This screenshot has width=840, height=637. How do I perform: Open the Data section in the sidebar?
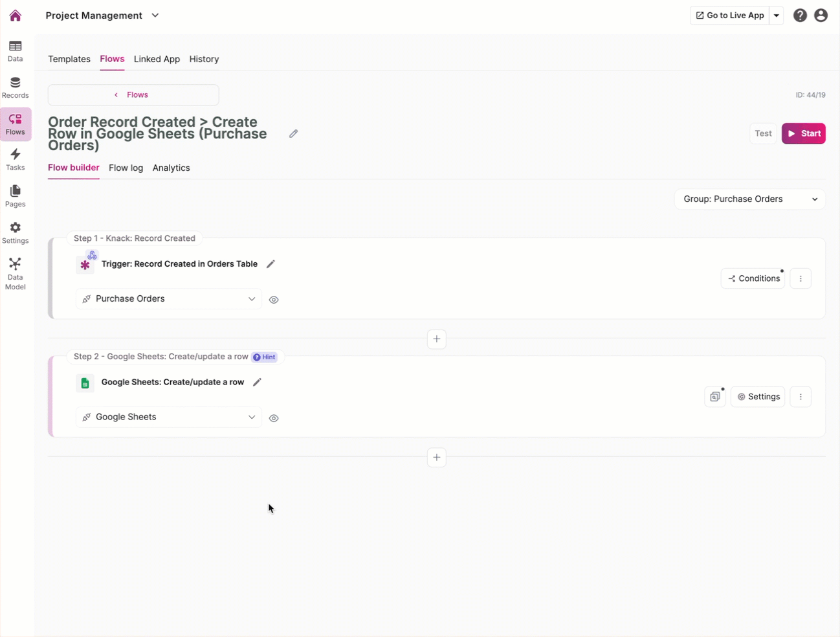pyautogui.click(x=15, y=51)
